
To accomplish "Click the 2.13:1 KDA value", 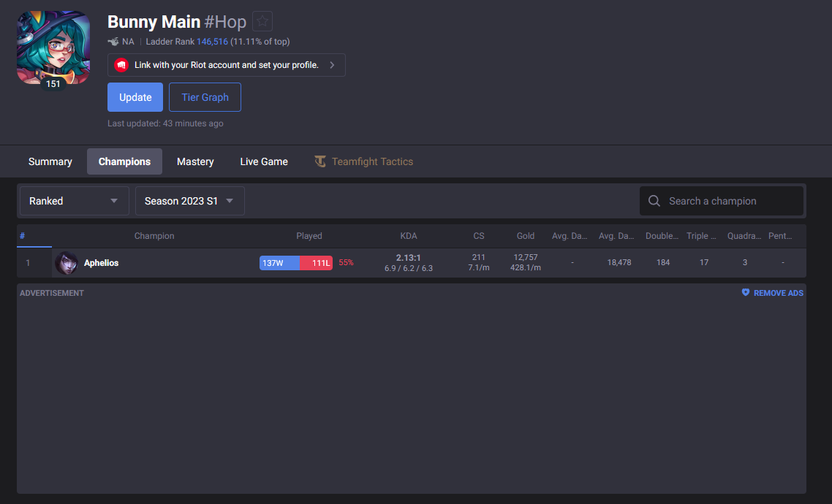I will click(x=409, y=258).
